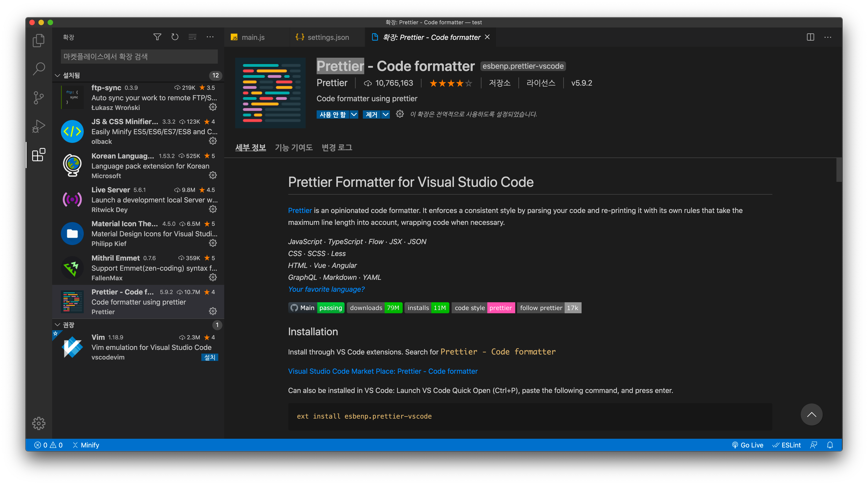Open the 'Your favorite language?' link
This screenshot has height=485, width=868.
[x=326, y=289]
